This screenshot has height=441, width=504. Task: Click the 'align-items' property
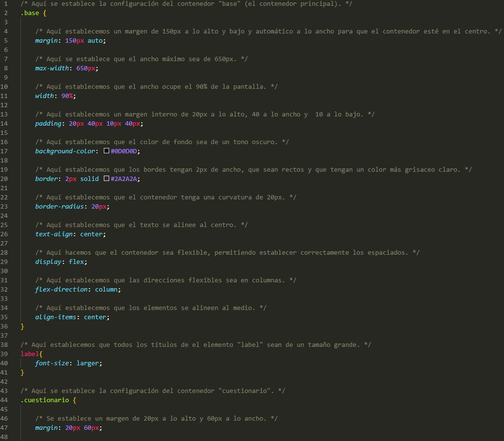[x=56, y=317]
